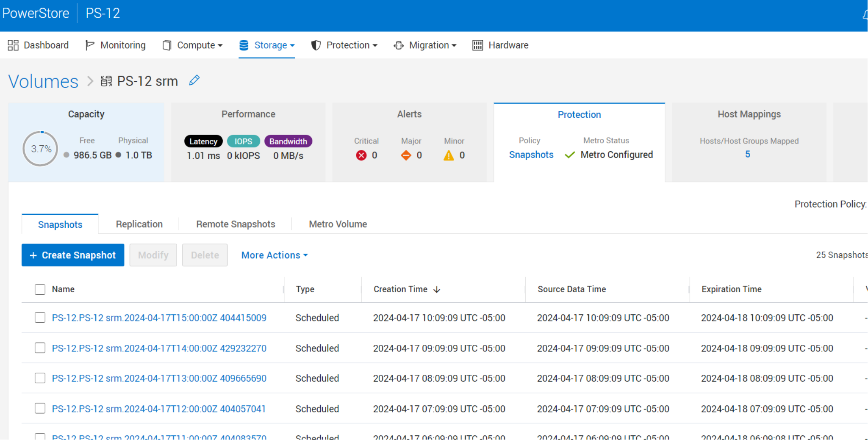Toggle the select-all checkbox in Name header
This screenshot has width=868, height=440.
(x=40, y=289)
